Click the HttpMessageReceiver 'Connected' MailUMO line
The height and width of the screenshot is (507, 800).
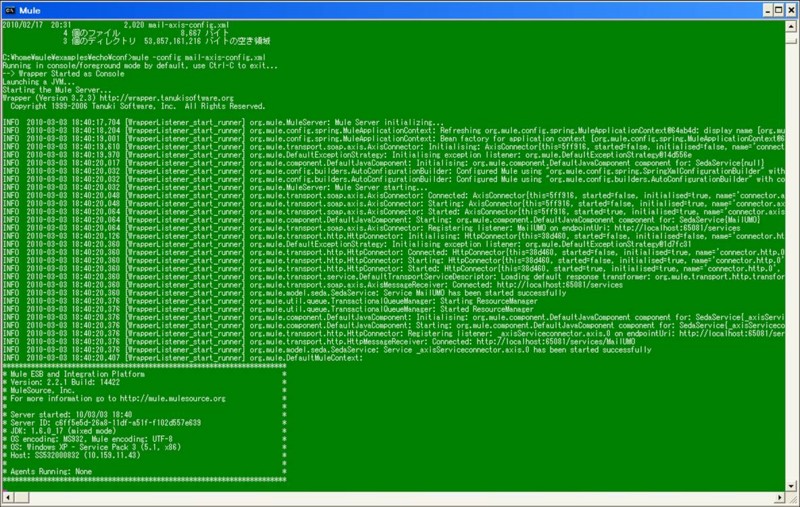[x=319, y=342]
